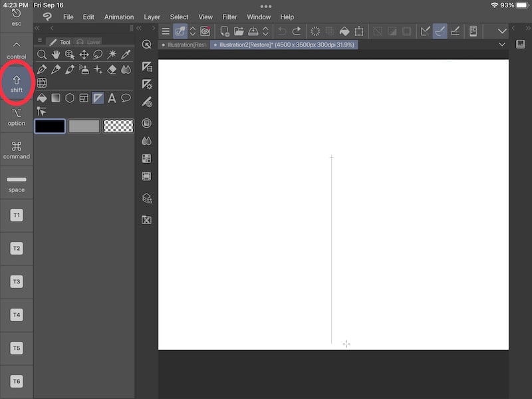
Task: Open the canvas tab overflow chevron
Action: point(502,45)
